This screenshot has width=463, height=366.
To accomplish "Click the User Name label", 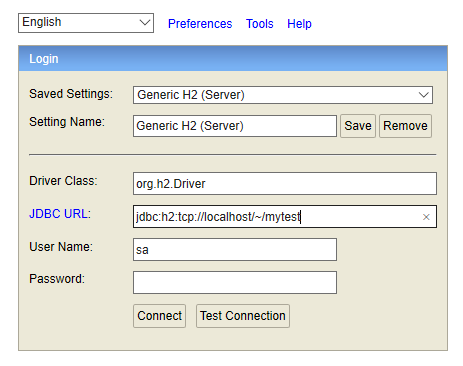I will pos(61,247).
